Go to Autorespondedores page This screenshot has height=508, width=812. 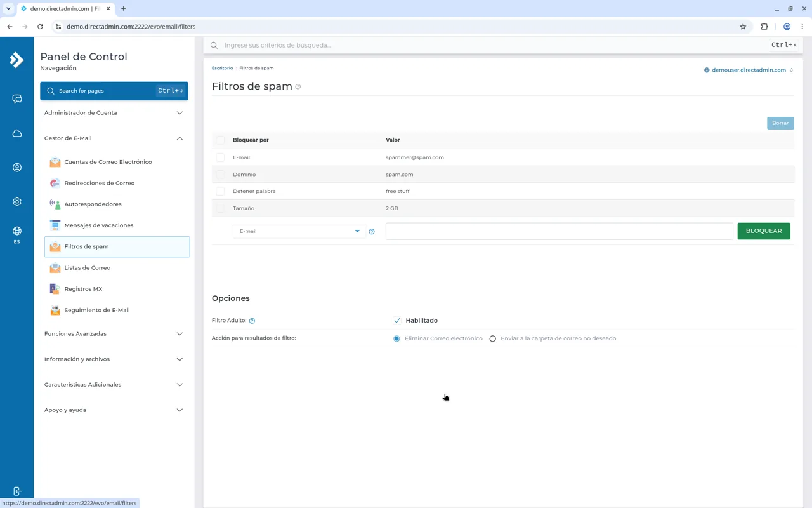[x=117, y=204]
